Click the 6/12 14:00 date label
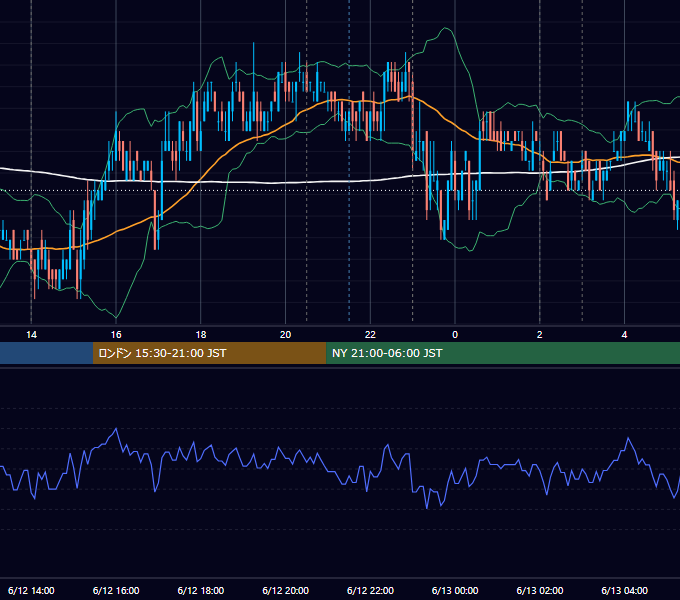The width and height of the screenshot is (680, 600). pos(31,590)
